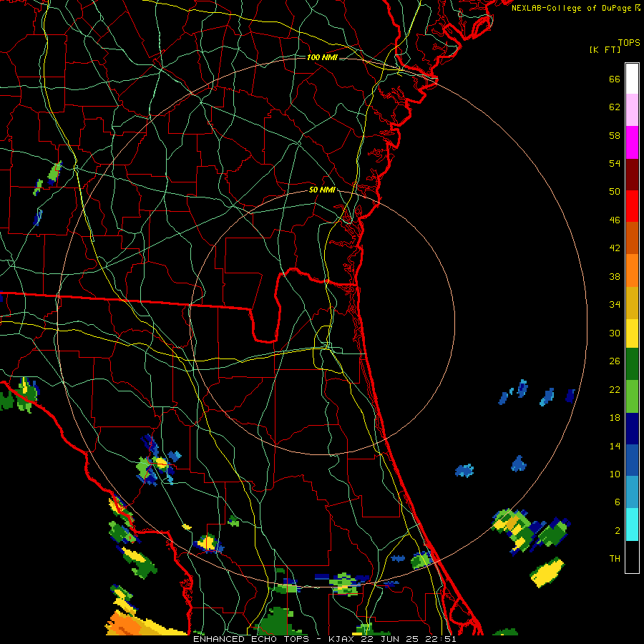Screen dimensions: 644x644
Task: Click the "22" legend scale label
Action: click(x=615, y=389)
